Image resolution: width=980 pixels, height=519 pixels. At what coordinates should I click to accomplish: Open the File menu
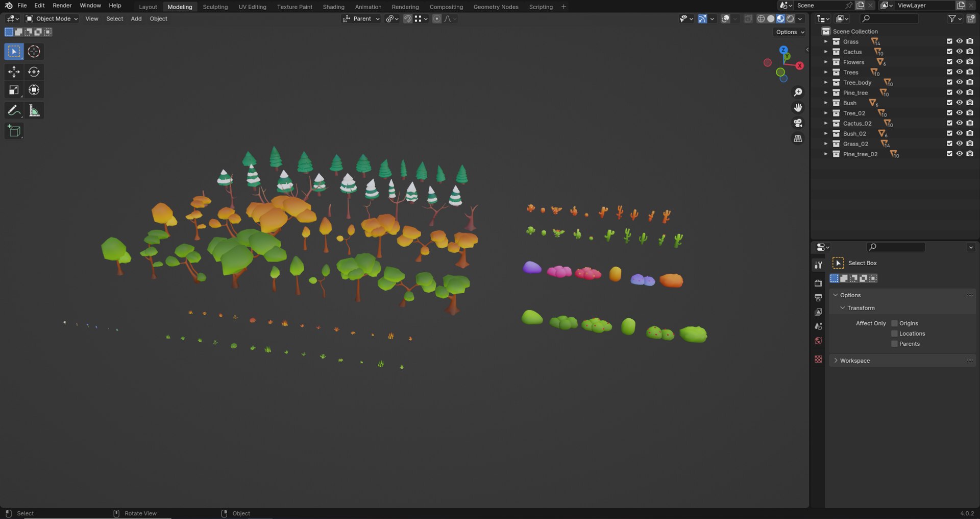[22, 6]
